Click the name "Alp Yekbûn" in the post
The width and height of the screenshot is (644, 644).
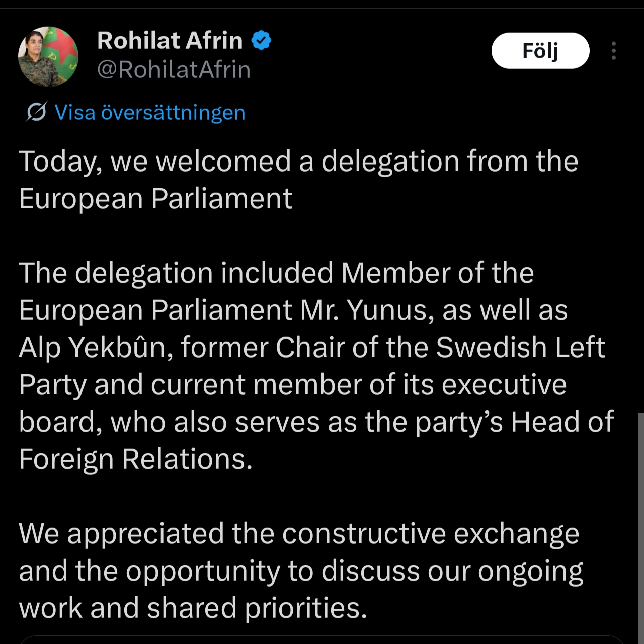pyautogui.click(x=92, y=347)
